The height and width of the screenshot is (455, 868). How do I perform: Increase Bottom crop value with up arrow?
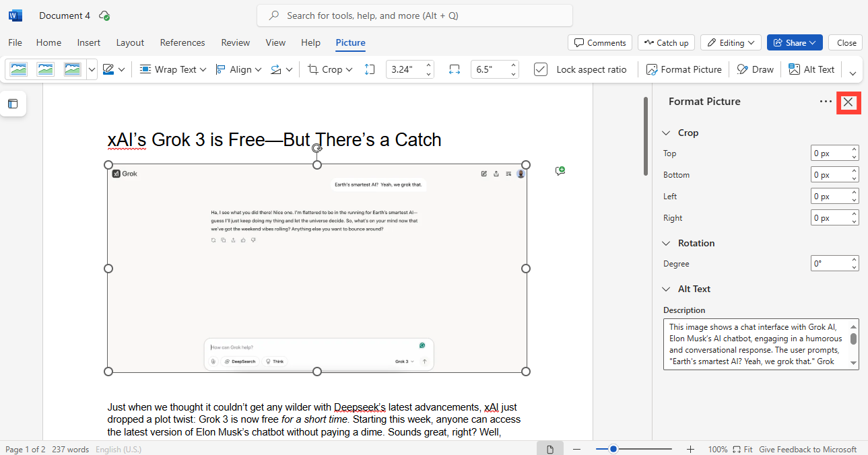tap(855, 171)
